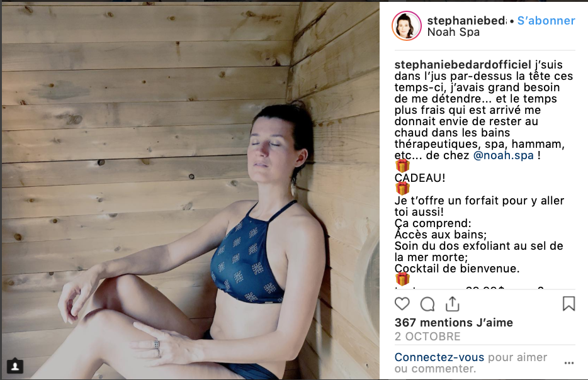Click the 'ou commenter' comment prompt text
This screenshot has width=588, height=380.
click(435, 369)
